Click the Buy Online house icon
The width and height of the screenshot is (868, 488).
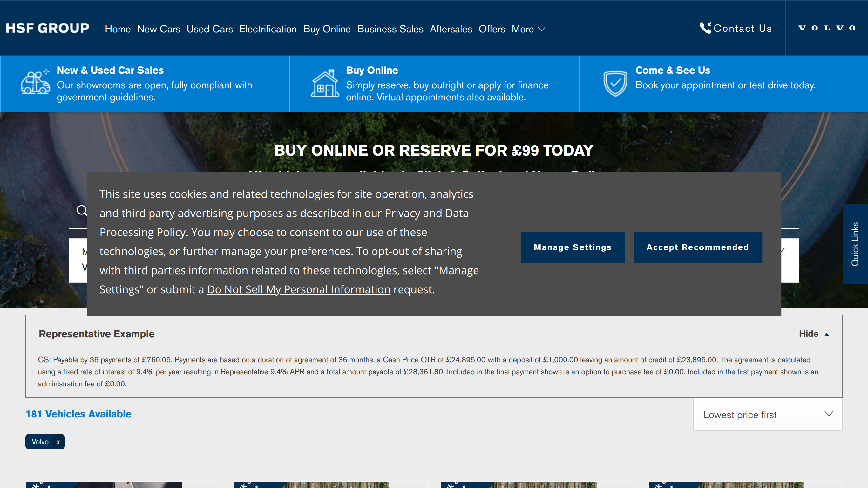[x=325, y=83]
